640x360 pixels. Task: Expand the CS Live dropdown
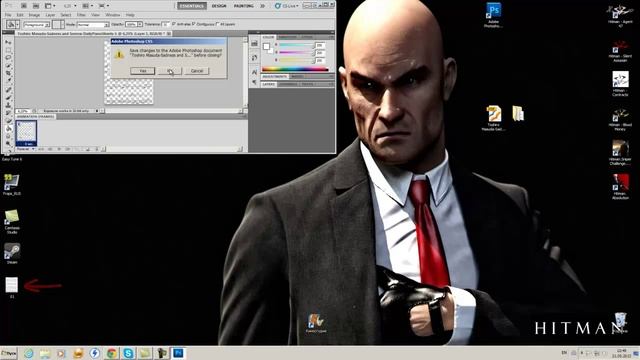tap(287, 6)
